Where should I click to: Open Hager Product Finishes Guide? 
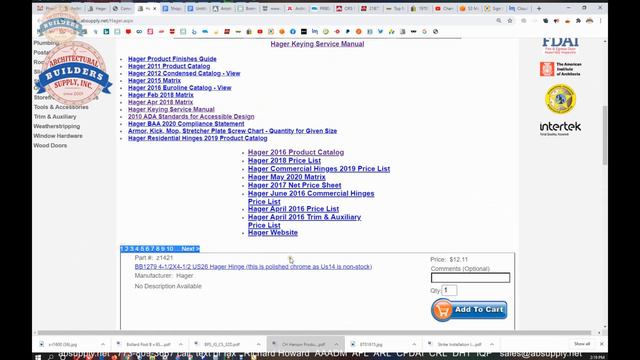click(x=172, y=59)
